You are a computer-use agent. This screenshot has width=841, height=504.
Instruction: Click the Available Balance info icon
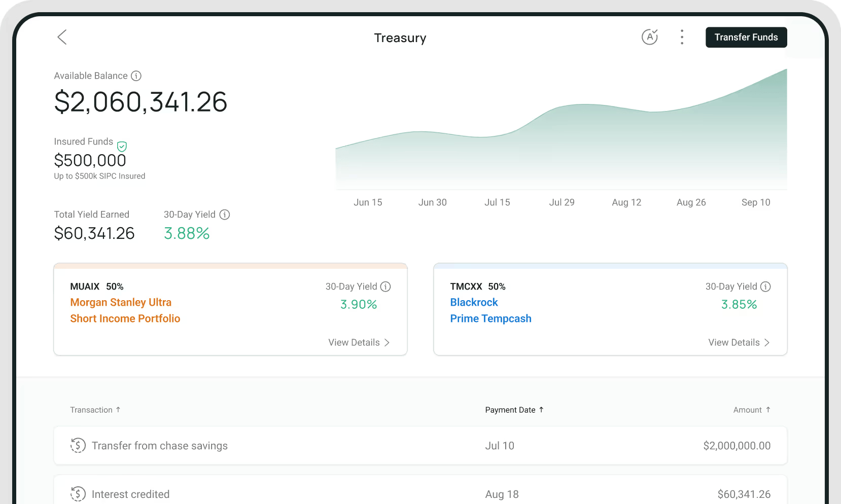coord(136,76)
